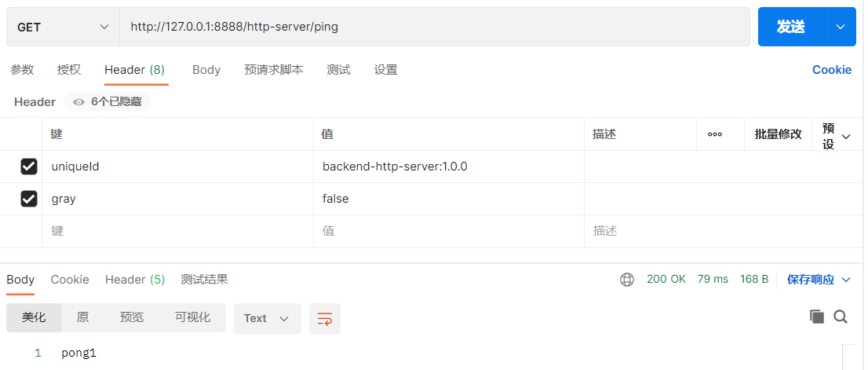Viewport: 868px width, 370px height.
Task: Expand the presets dropdown in header table
Action: tap(836, 136)
